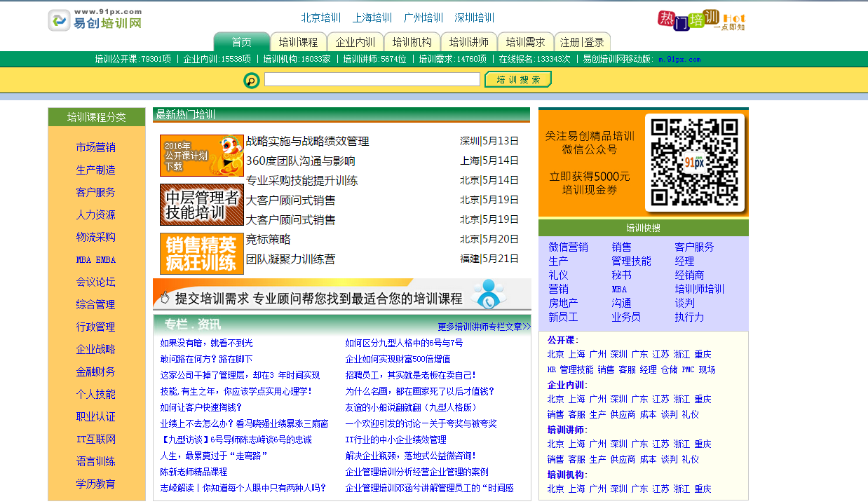Image resolution: width=868 pixels, height=504 pixels.
Task: Go to 北京培训 link at top
Action: click(321, 18)
